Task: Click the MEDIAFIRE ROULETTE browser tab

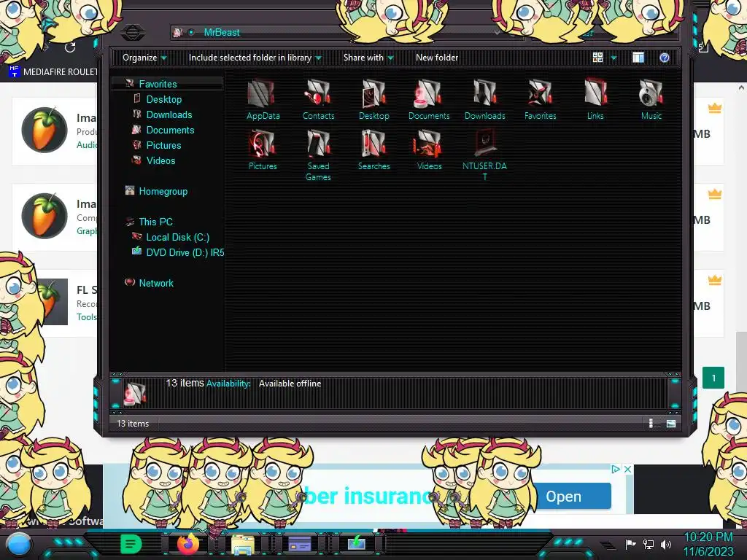Action: 53,72
